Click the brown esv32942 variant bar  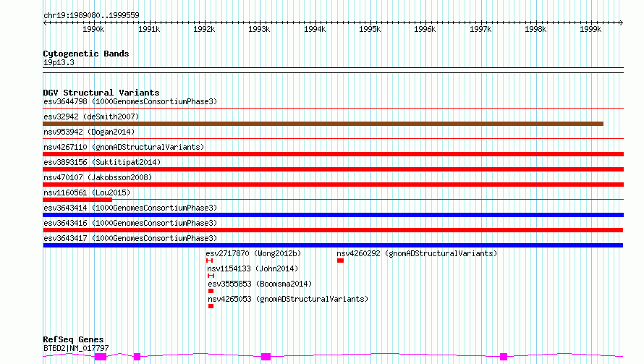[323, 124]
